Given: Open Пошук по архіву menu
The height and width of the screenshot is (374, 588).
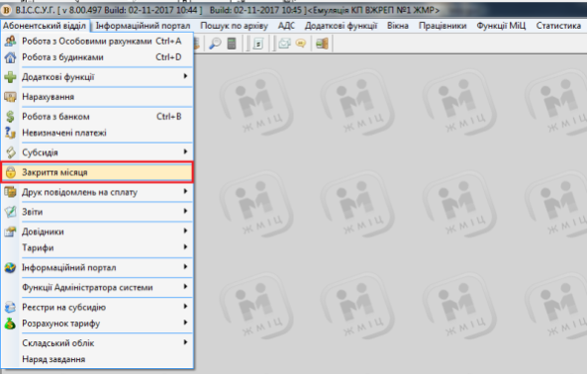Looking at the screenshot, I should pos(234,26).
